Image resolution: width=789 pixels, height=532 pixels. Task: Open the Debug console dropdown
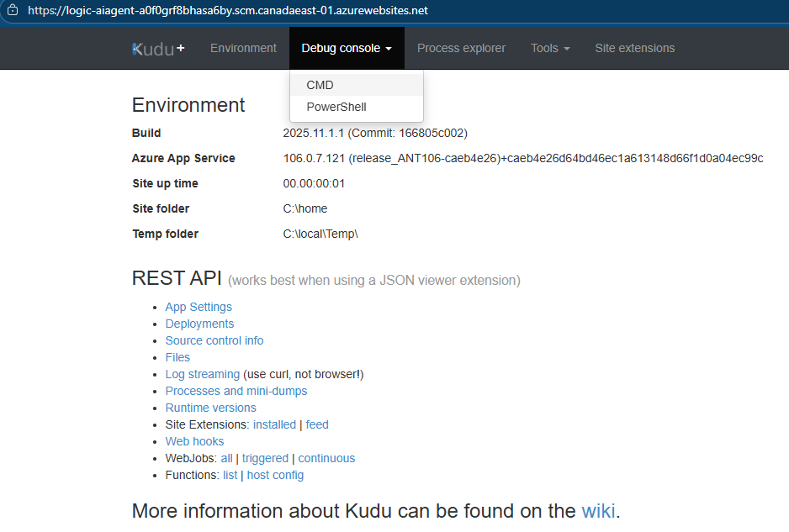point(347,49)
